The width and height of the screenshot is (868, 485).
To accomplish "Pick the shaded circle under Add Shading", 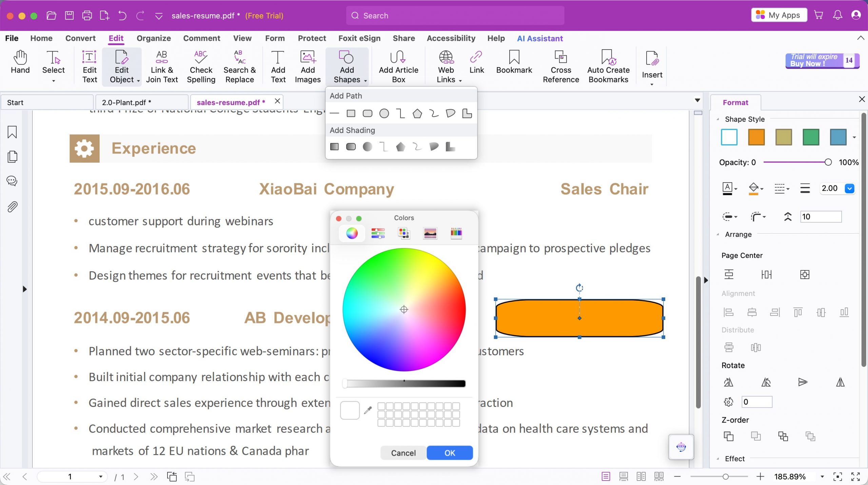I will pos(367,147).
